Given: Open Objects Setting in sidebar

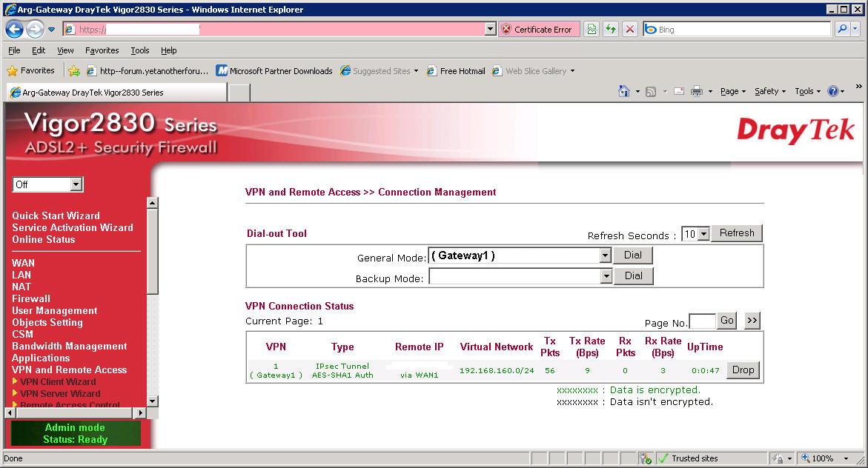Looking at the screenshot, I should coord(47,323).
